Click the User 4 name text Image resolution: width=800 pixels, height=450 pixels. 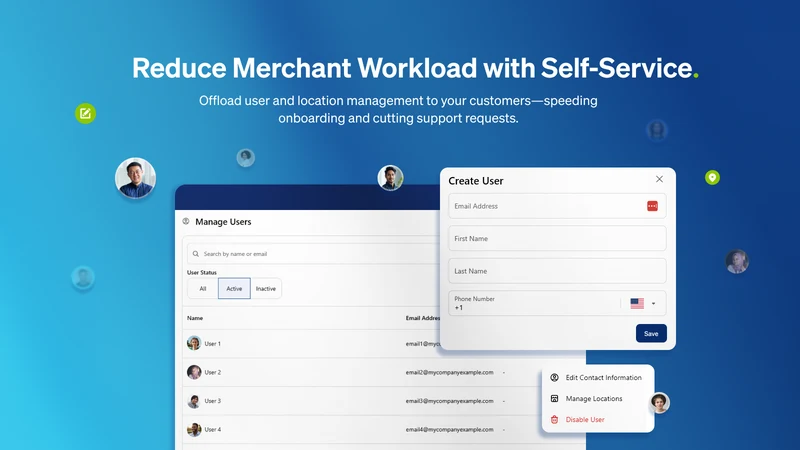click(213, 430)
